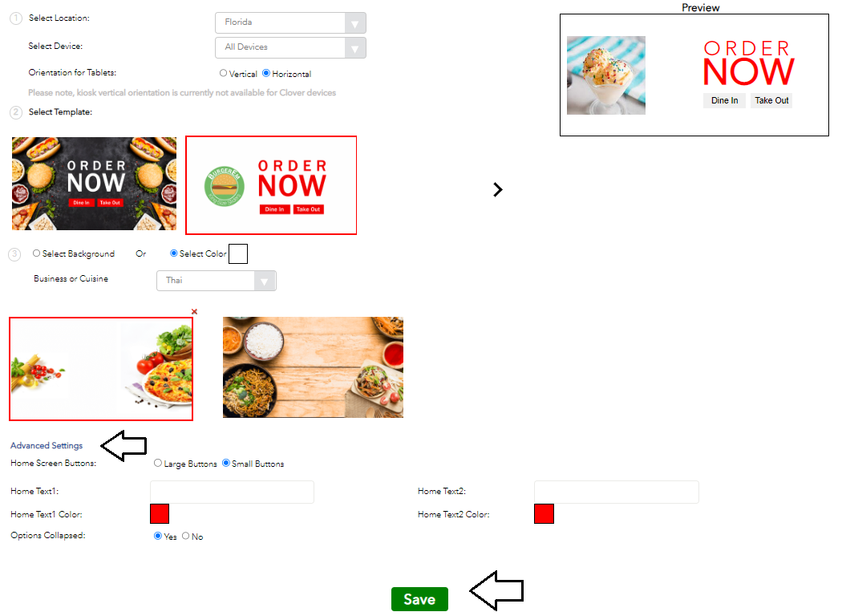Choose the Select Background option
The width and height of the screenshot is (842, 616).
coord(37,253)
